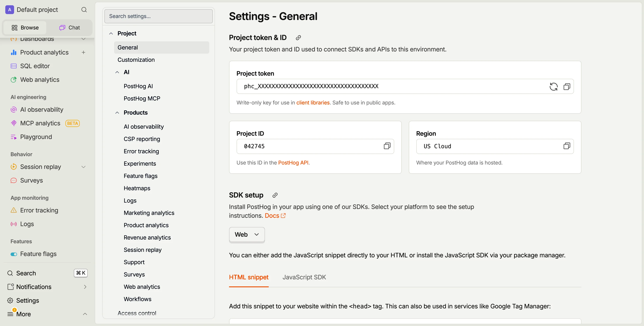The height and width of the screenshot is (326, 644).
Task: Click the More hamburger menu icon
Action: click(x=10, y=314)
